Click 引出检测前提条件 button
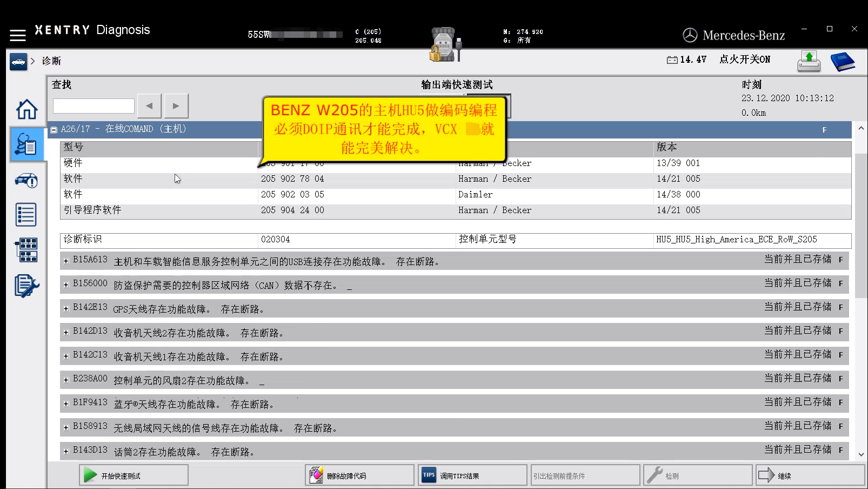The width and height of the screenshot is (868, 489). pos(585,475)
